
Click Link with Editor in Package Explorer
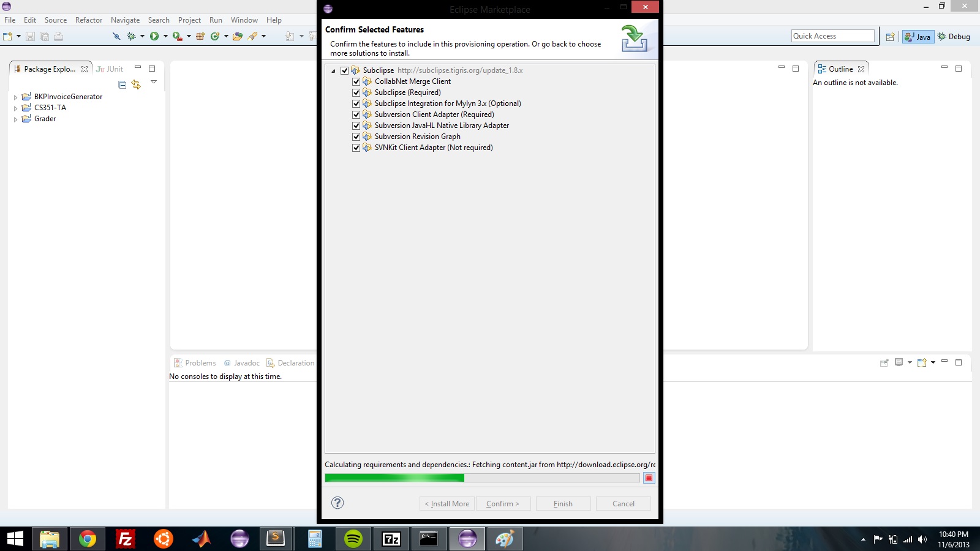pos(136,84)
